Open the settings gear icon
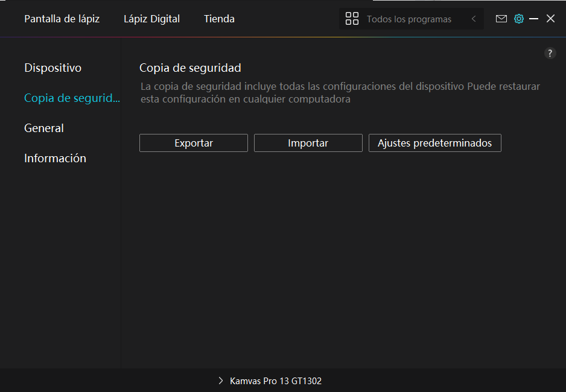This screenshot has width=566, height=392. point(518,19)
